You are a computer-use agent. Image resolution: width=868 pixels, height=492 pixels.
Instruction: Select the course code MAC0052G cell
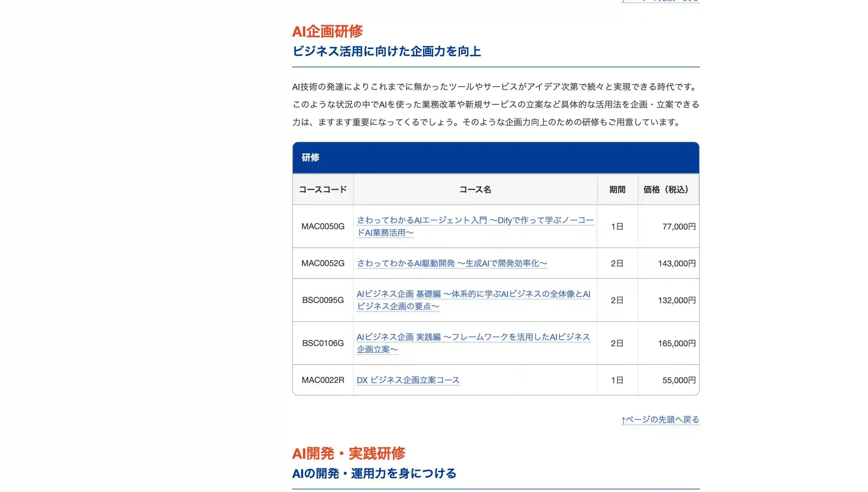pyautogui.click(x=323, y=263)
